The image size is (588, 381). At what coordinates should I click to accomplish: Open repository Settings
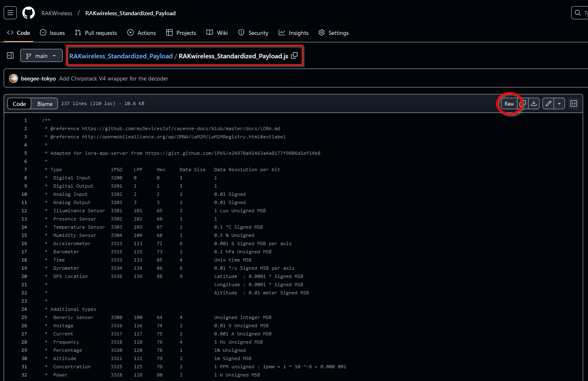click(334, 32)
